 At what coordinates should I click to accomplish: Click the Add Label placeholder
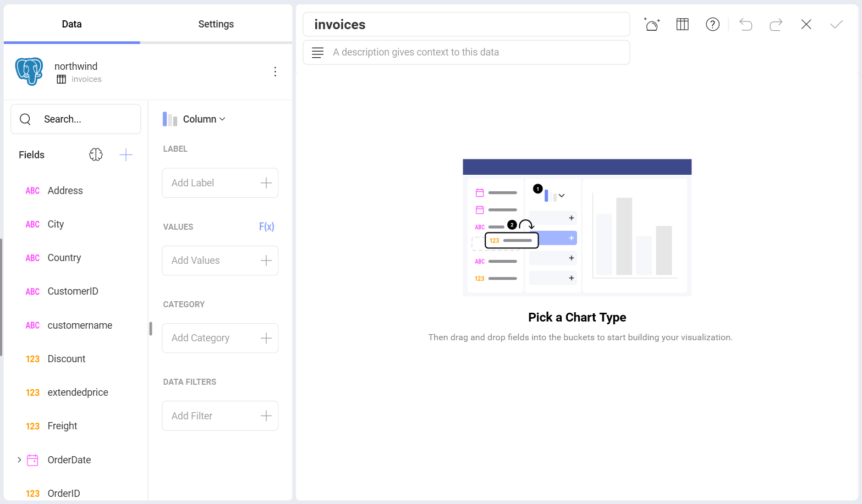(193, 183)
